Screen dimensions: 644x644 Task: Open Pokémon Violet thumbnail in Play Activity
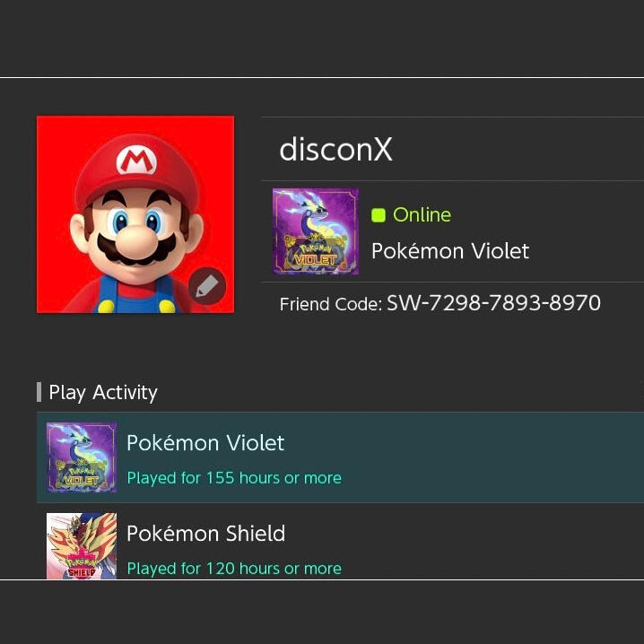(82, 457)
